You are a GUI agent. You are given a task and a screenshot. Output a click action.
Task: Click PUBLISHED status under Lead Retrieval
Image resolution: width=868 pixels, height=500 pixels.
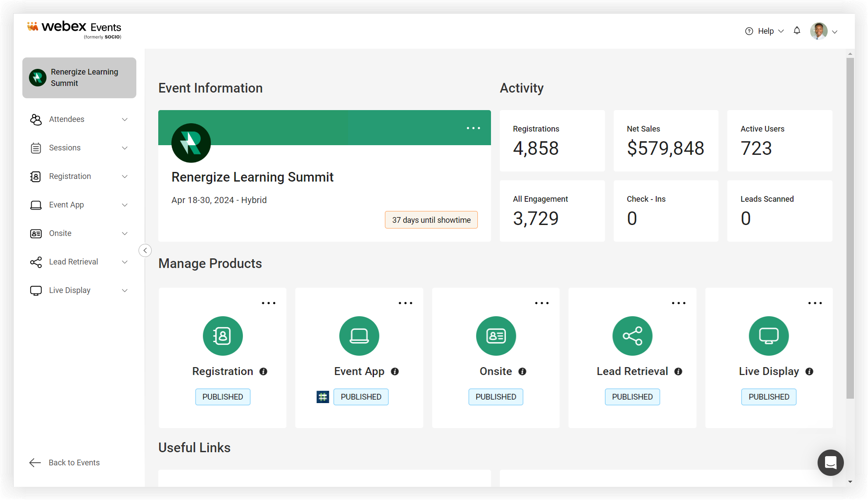632,397
